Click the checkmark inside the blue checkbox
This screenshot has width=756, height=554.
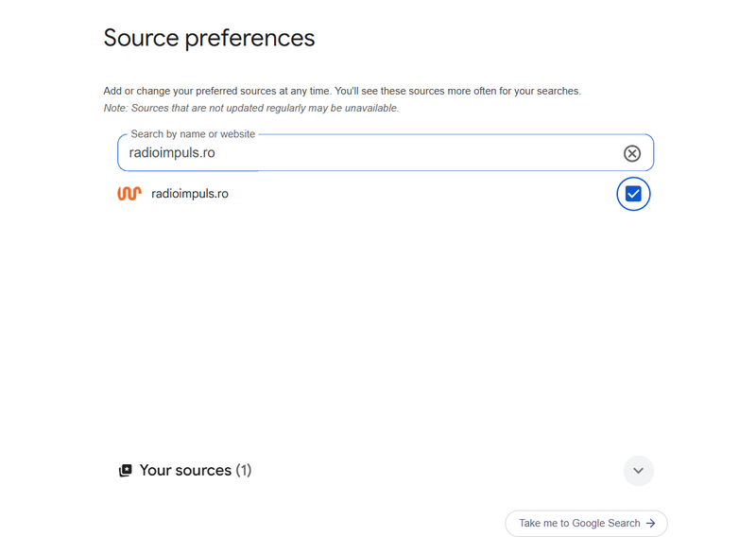click(x=633, y=194)
